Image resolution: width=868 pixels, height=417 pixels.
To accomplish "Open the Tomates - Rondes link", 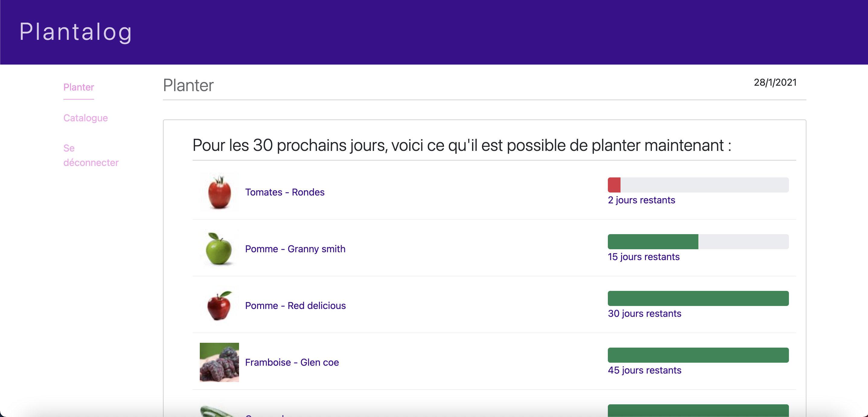I will [285, 192].
